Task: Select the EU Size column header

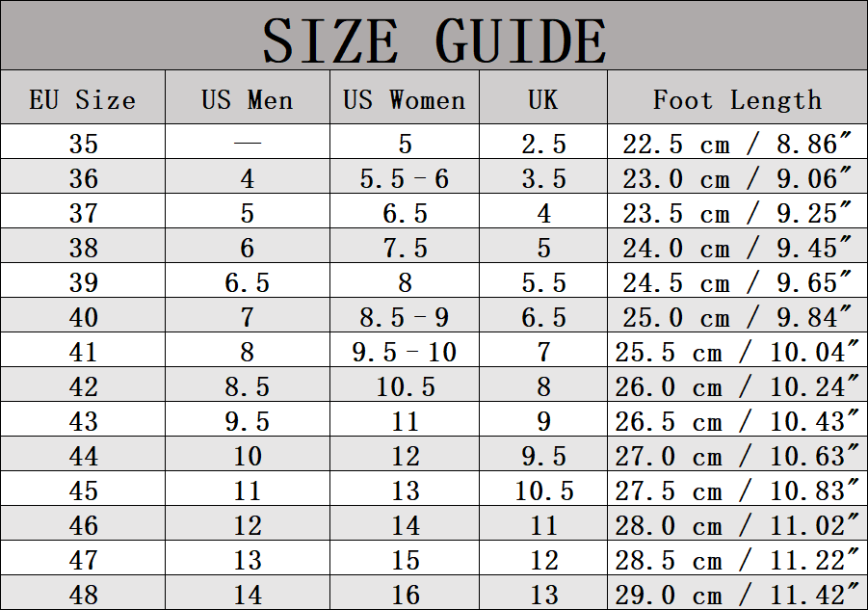Action: pyautogui.click(x=83, y=99)
